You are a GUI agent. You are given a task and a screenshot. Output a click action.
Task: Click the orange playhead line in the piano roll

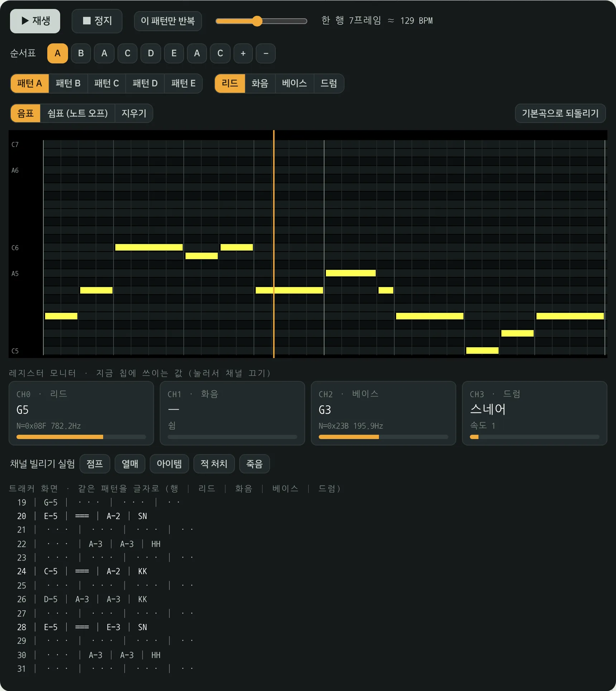[274, 244]
